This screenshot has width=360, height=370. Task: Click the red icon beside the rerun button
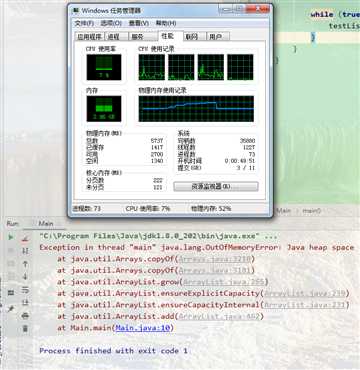25,238
